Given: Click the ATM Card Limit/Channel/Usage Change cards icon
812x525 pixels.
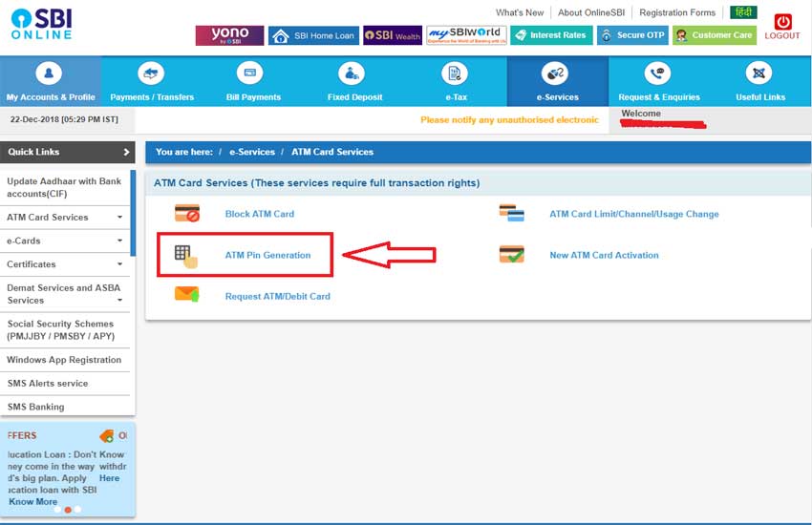Looking at the screenshot, I should [512, 213].
